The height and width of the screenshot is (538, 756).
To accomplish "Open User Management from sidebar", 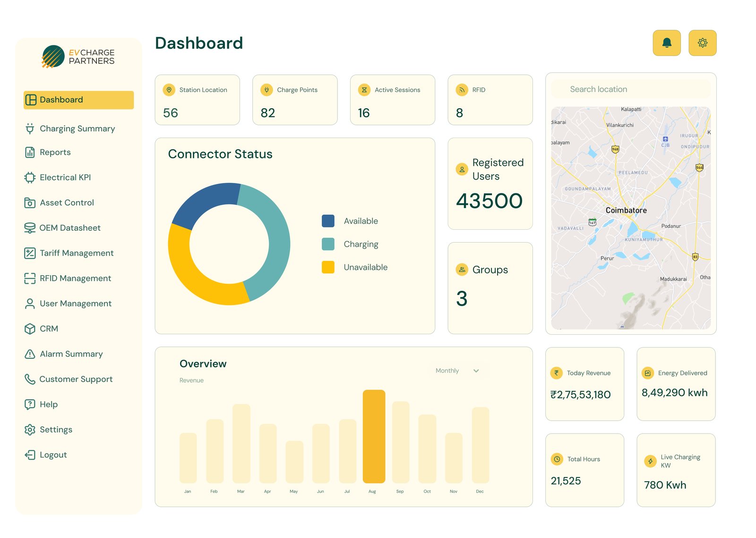I will (x=75, y=303).
